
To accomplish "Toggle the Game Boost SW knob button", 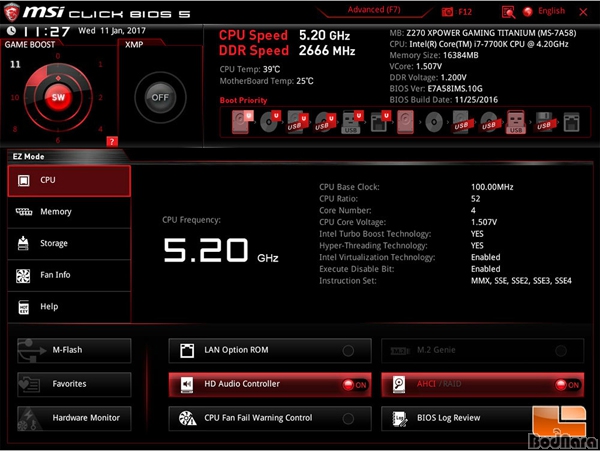I will [x=58, y=97].
